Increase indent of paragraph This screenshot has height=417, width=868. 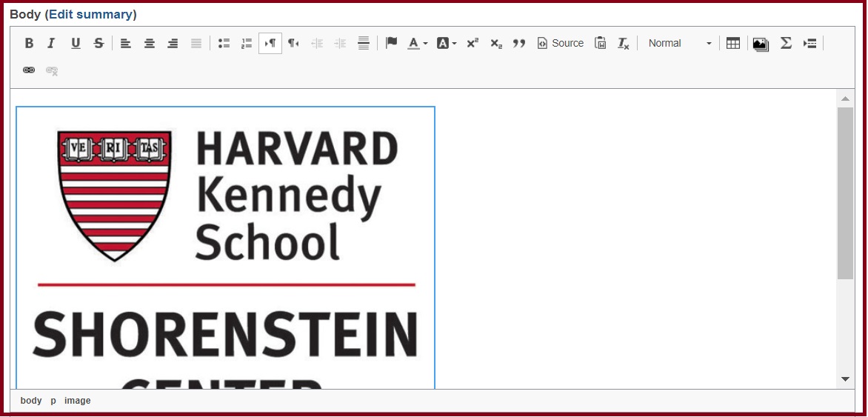tap(341, 43)
